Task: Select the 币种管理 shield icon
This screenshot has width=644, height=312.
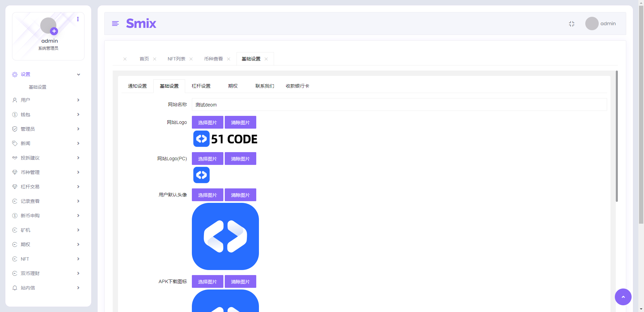Action: click(14, 172)
